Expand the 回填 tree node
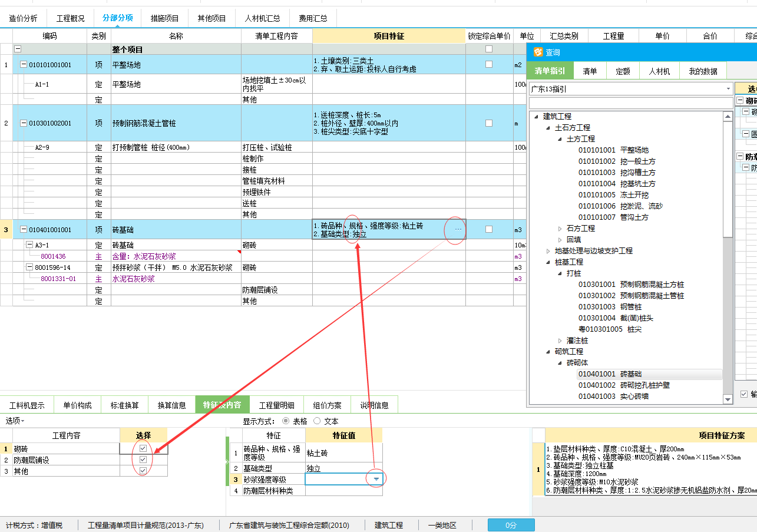This screenshot has height=532, width=757. pos(560,240)
